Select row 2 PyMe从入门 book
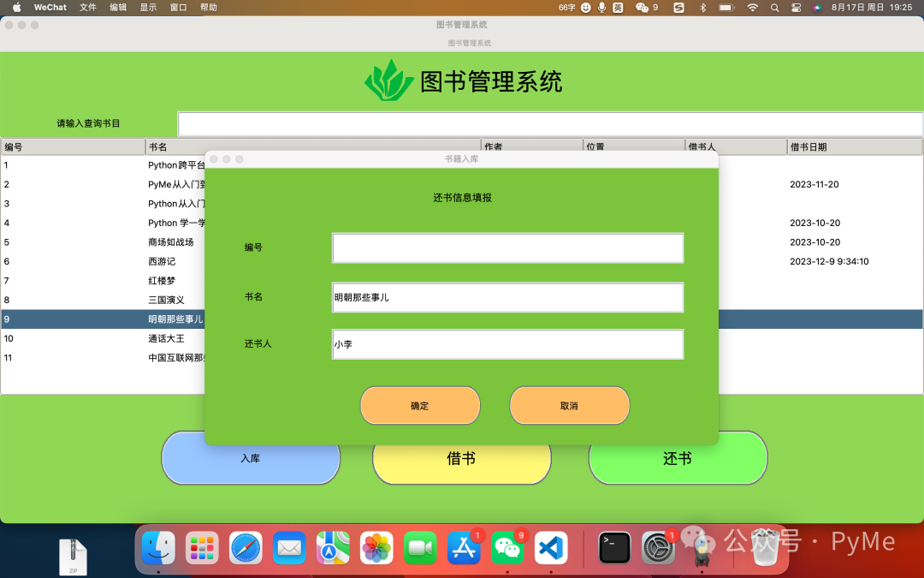 click(104, 185)
